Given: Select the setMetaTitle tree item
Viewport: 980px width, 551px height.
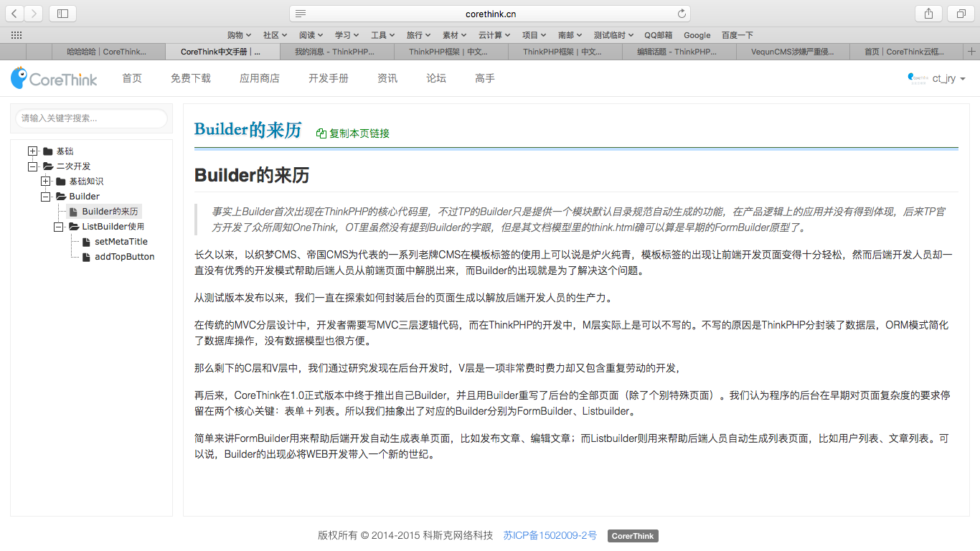Looking at the screenshot, I should pyautogui.click(x=121, y=242).
